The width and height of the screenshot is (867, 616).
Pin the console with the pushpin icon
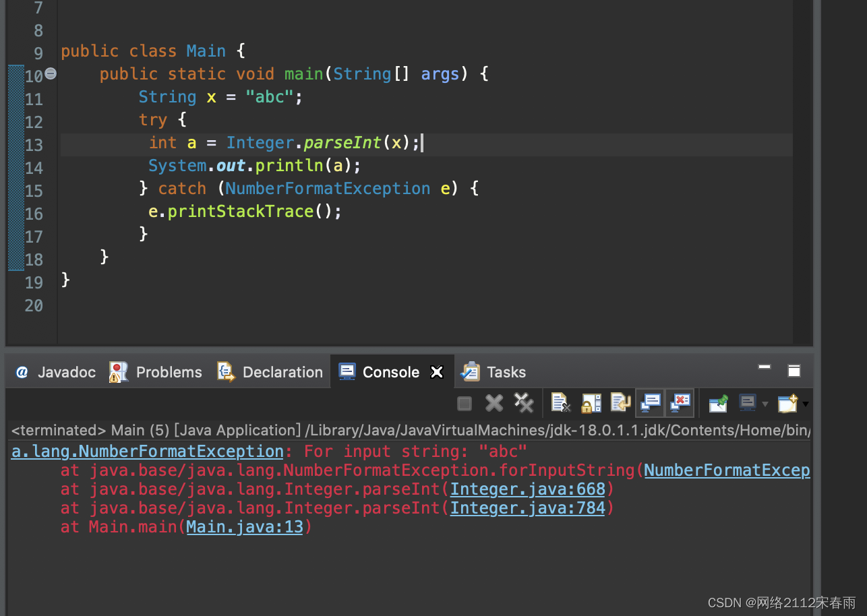coord(718,403)
